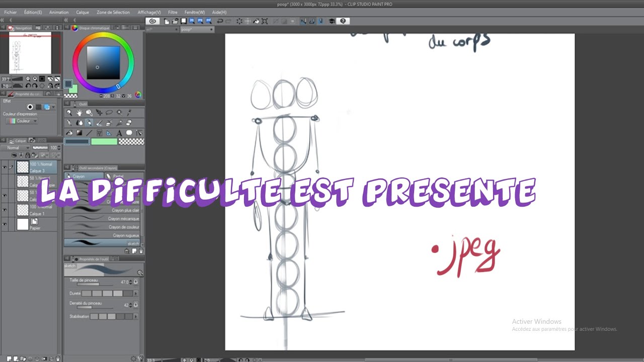
Task: Open the Zone de Sélection menu
Action: [113, 12]
